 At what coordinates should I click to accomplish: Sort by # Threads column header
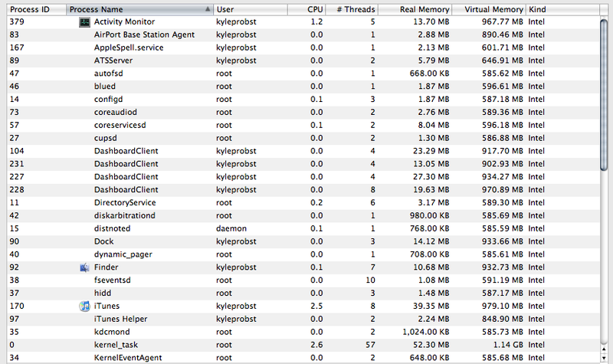click(352, 9)
